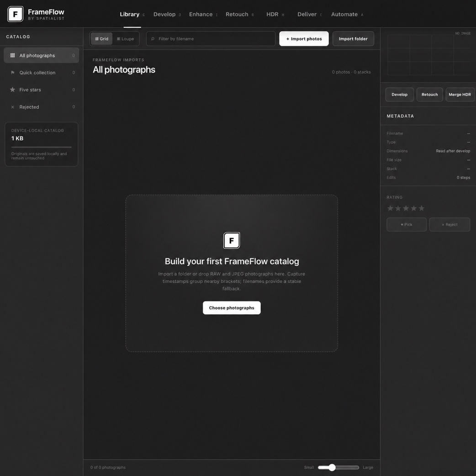Click the "Read after develop" dimensions value

click(x=453, y=151)
